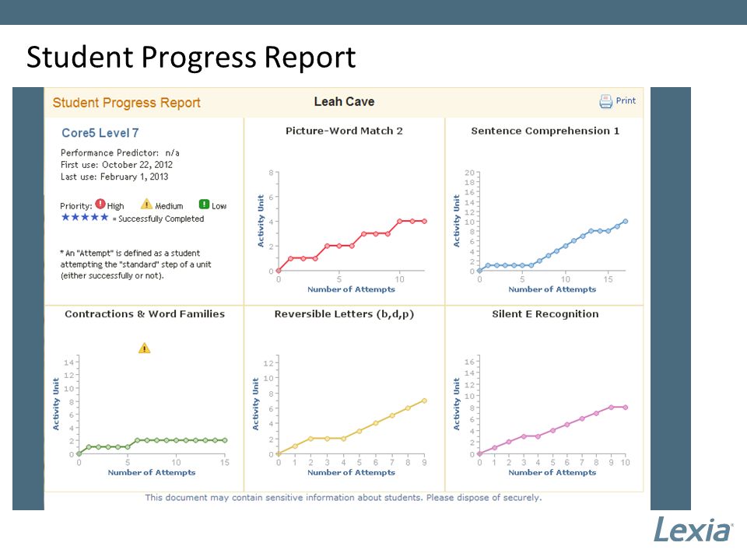Viewport: 747px width, 560px height.
Task: Click Reversible Letters (b,d,p) title
Action: click(x=344, y=313)
